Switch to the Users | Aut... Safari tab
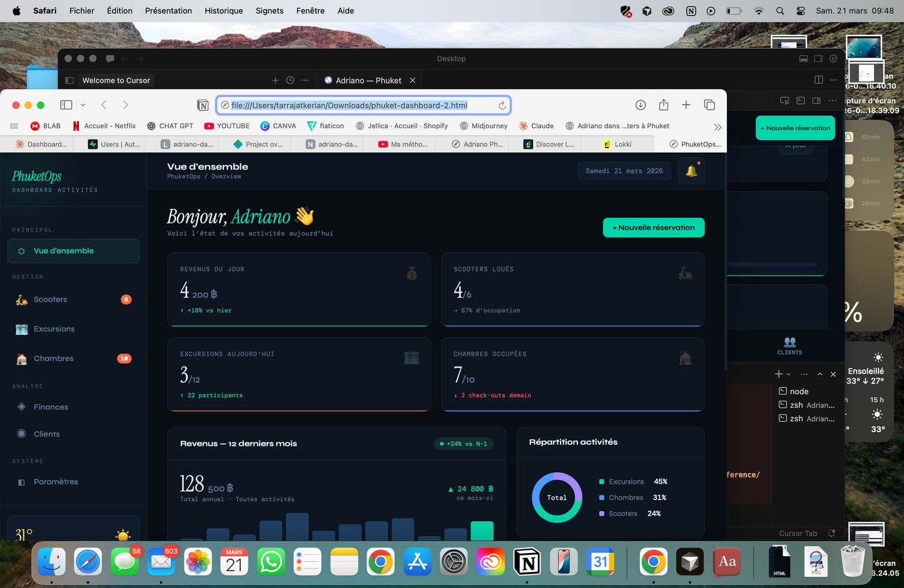The image size is (904, 588). pyautogui.click(x=114, y=144)
